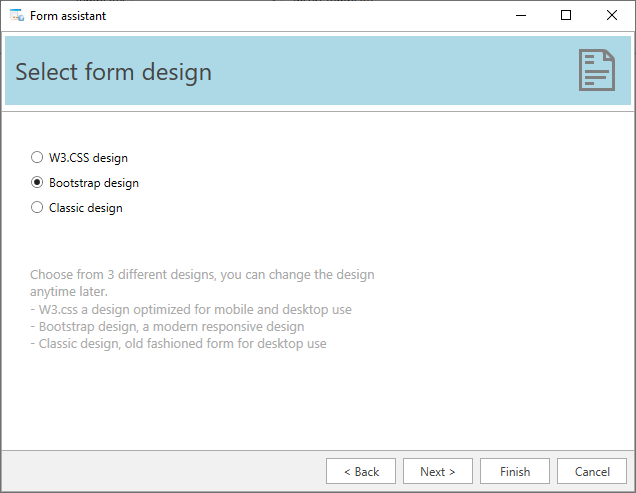
Task: Cancel the form assistant wizard
Action: (x=592, y=471)
